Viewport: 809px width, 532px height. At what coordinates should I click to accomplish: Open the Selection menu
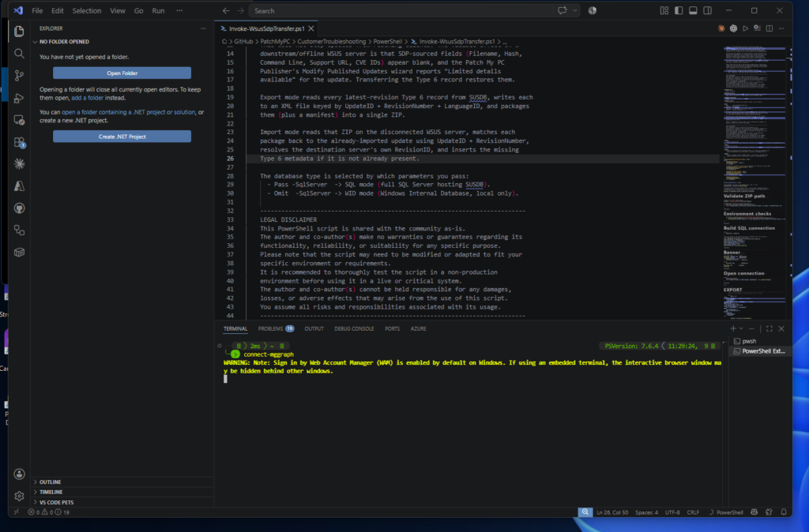point(87,10)
